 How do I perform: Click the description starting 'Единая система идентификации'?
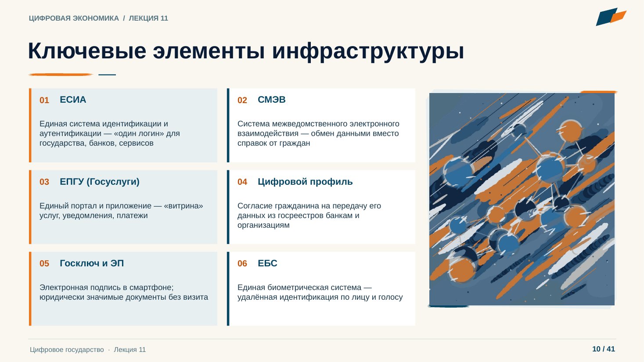click(x=110, y=133)
